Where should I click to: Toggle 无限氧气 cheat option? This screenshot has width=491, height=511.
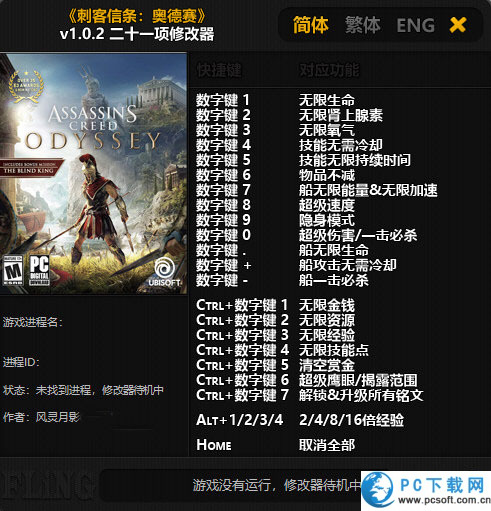point(327,130)
